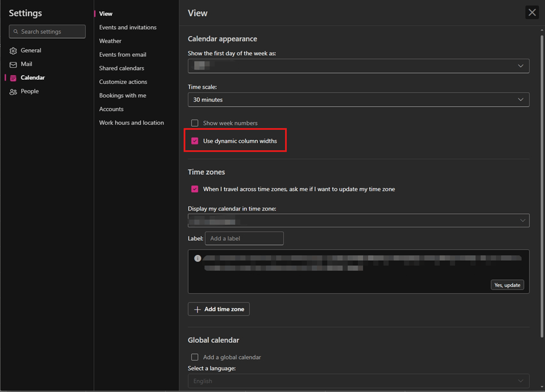Select the Calendar icon in sidebar
The width and height of the screenshot is (545, 392).
[x=13, y=77]
